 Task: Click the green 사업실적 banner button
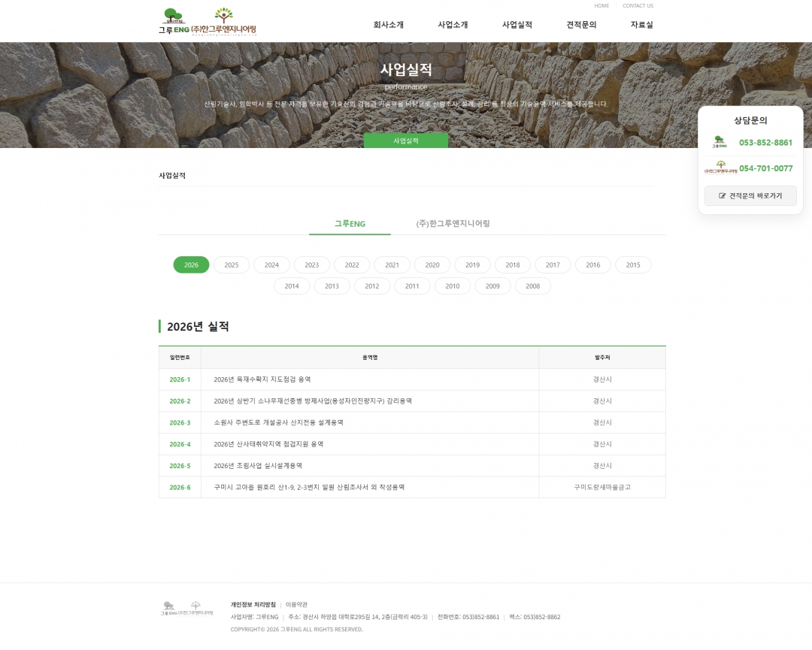pos(406,141)
